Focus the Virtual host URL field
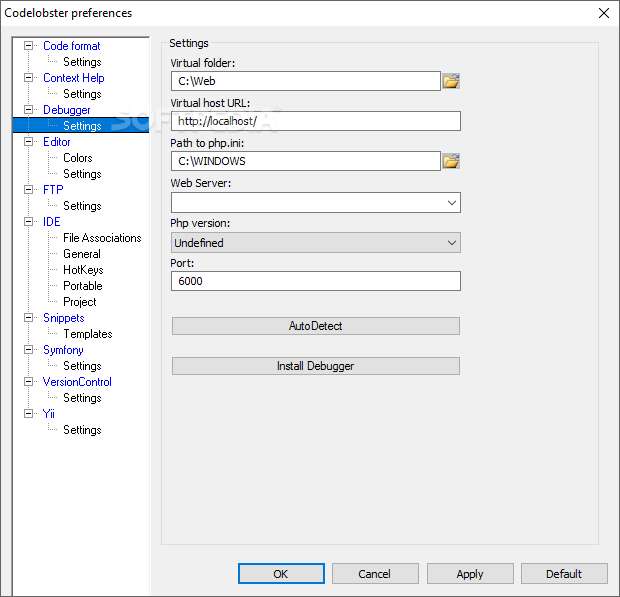The height and width of the screenshot is (597, 620). pos(316,121)
